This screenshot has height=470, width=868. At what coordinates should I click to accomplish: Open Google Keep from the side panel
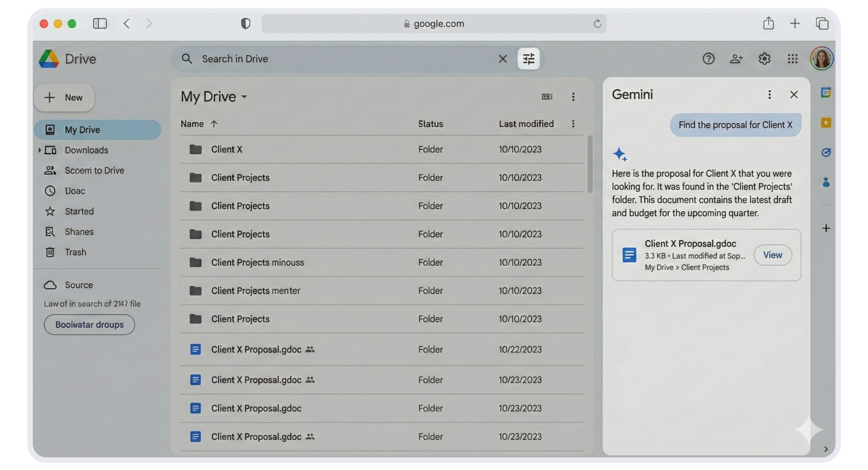pyautogui.click(x=825, y=122)
